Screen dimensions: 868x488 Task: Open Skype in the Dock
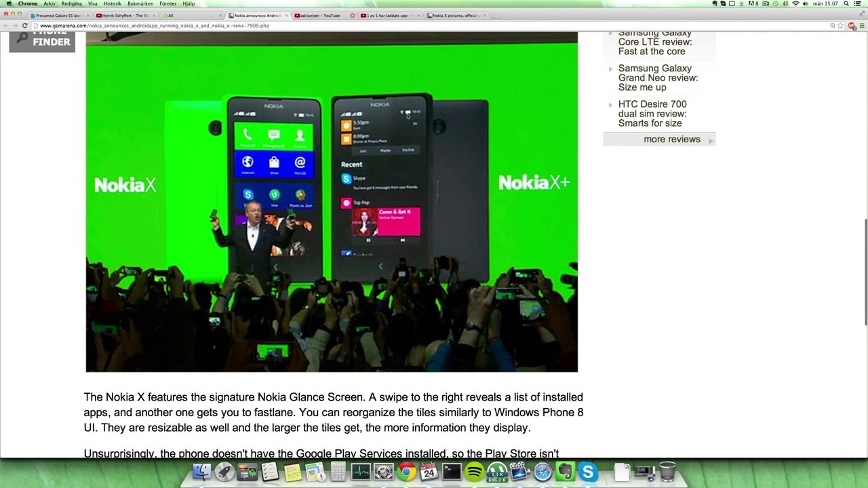[588, 472]
